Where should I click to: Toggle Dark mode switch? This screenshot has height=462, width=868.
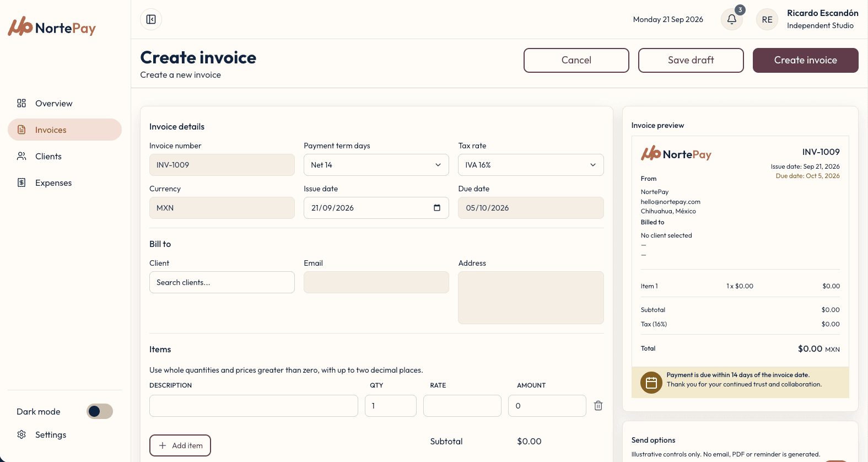(100, 411)
